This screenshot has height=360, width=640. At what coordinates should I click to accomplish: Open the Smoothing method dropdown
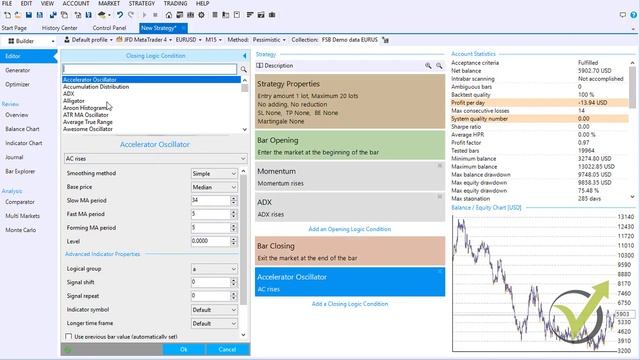click(x=214, y=173)
